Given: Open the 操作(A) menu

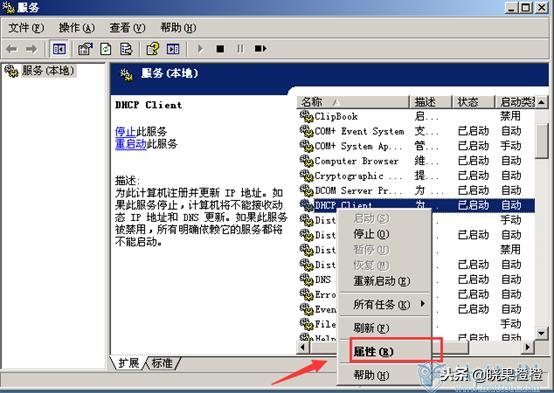Looking at the screenshot, I should click(x=77, y=28).
